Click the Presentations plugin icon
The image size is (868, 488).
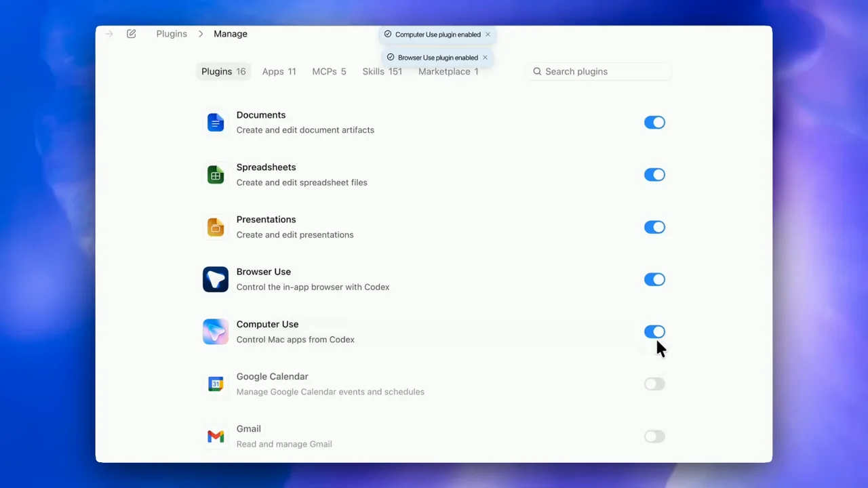click(x=216, y=227)
